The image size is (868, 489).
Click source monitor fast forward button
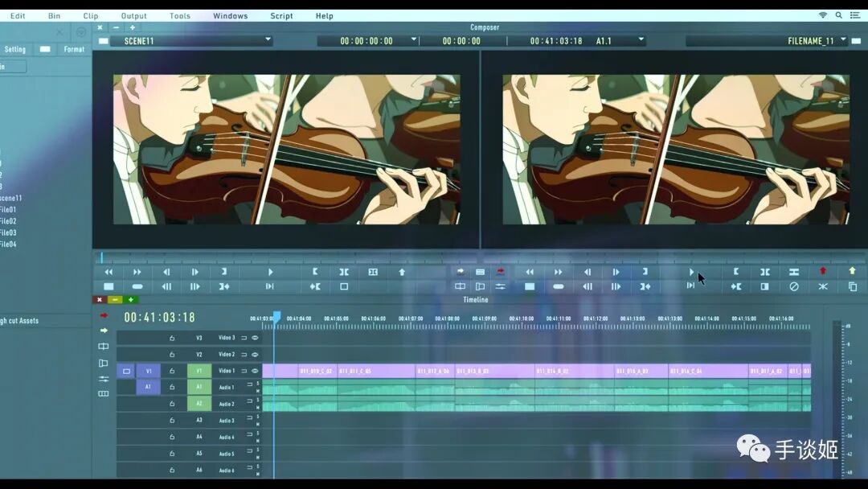tap(137, 272)
